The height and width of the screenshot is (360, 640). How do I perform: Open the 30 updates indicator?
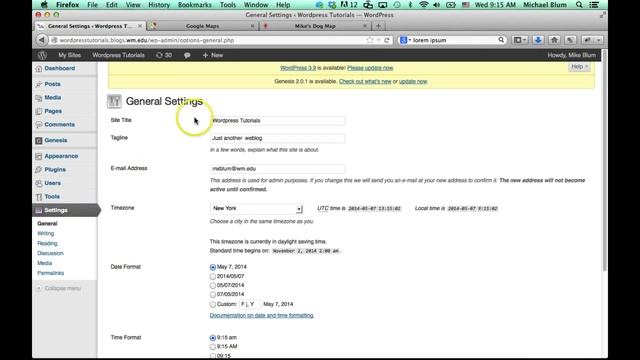(164, 55)
